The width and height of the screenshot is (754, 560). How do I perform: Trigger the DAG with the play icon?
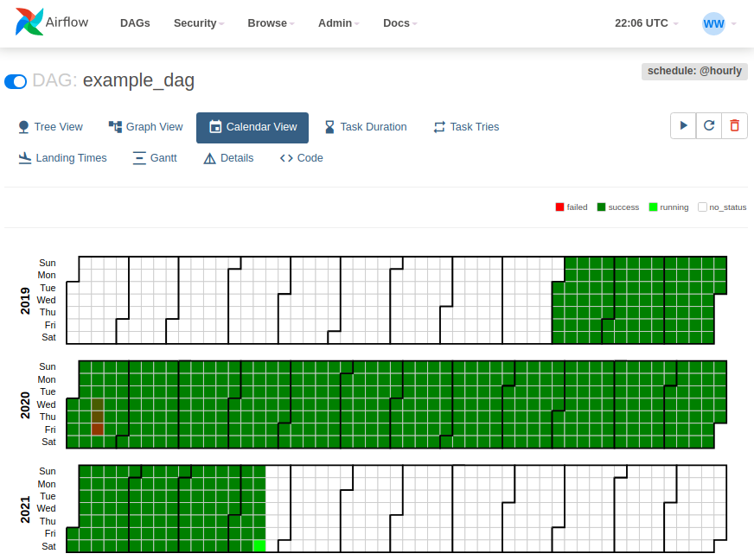click(683, 125)
